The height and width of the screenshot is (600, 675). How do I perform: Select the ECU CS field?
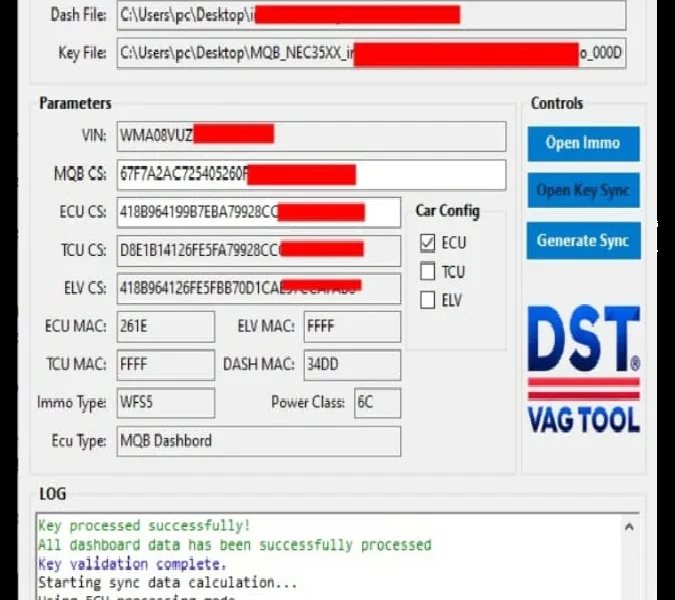257,212
